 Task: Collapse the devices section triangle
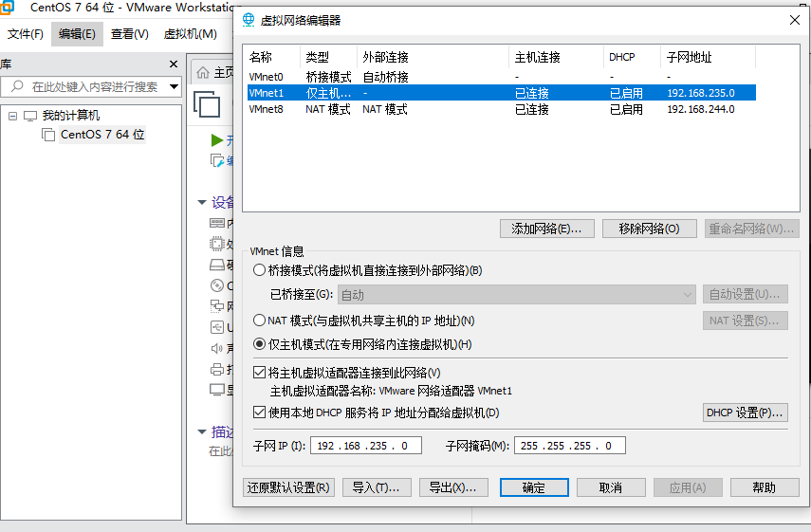[202, 202]
